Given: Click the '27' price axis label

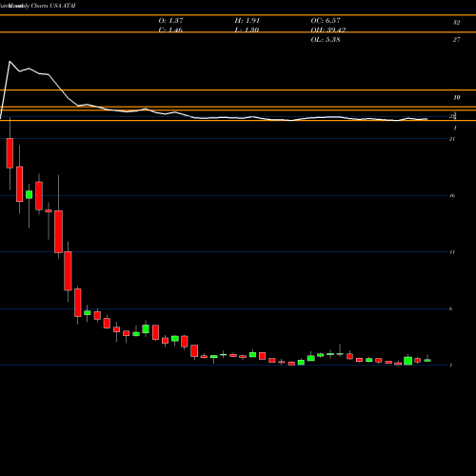Looking at the screenshot, I should pyautogui.click(x=456, y=40).
